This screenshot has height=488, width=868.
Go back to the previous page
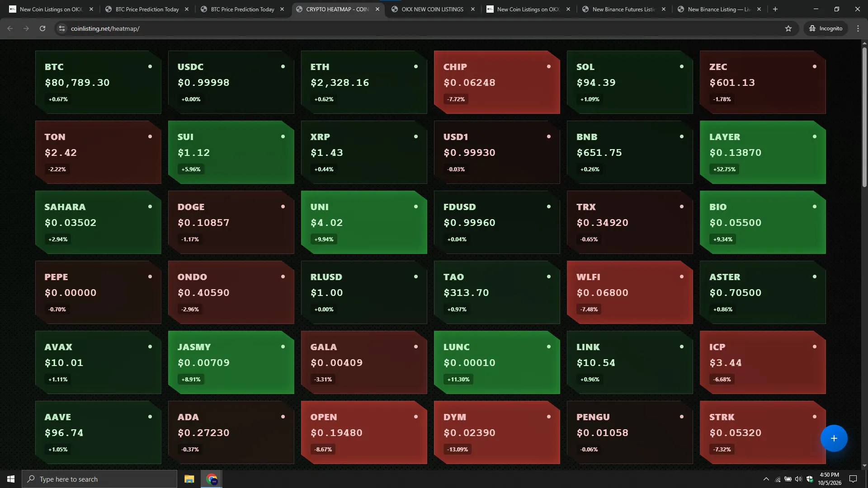pyautogui.click(x=10, y=28)
